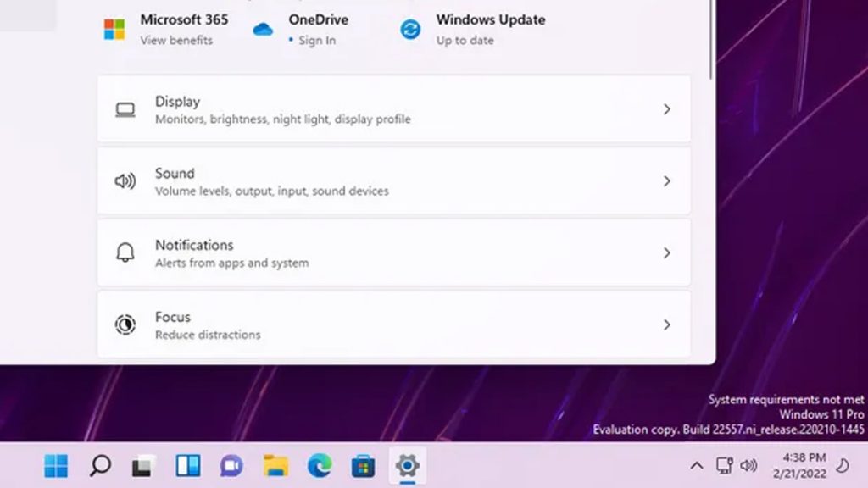This screenshot has width=868, height=488.
Task: Click the OneDrive Sign In link
Action: (316, 40)
